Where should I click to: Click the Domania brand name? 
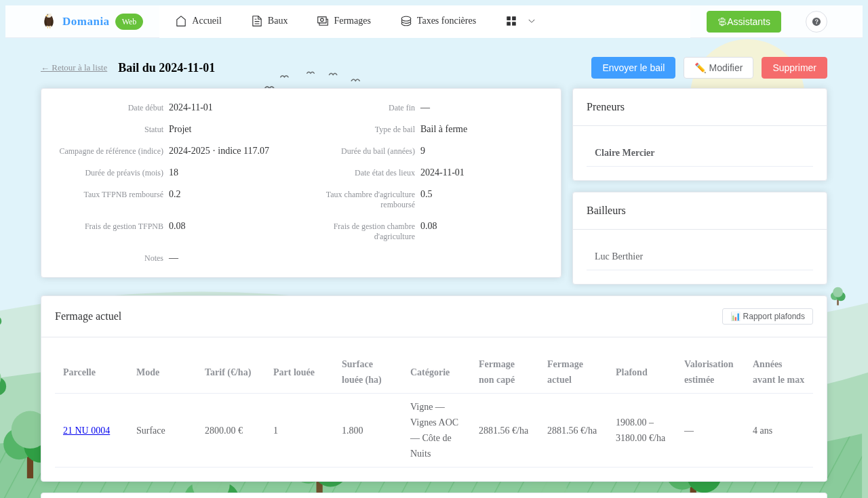[x=85, y=22]
